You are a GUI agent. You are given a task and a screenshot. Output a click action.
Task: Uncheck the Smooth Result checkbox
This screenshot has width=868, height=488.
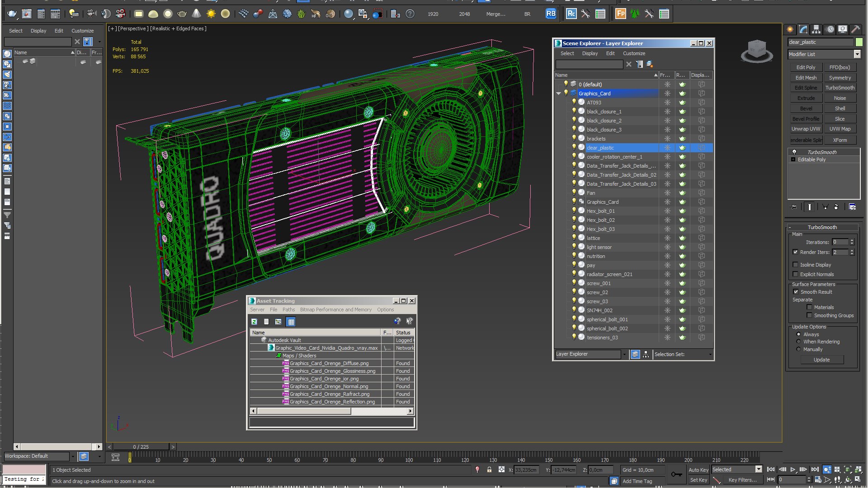pos(796,292)
